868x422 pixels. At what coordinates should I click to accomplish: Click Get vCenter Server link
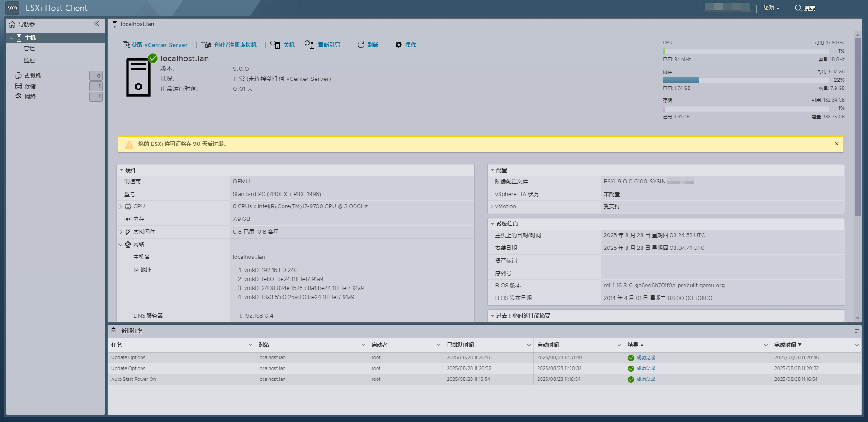coord(160,45)
